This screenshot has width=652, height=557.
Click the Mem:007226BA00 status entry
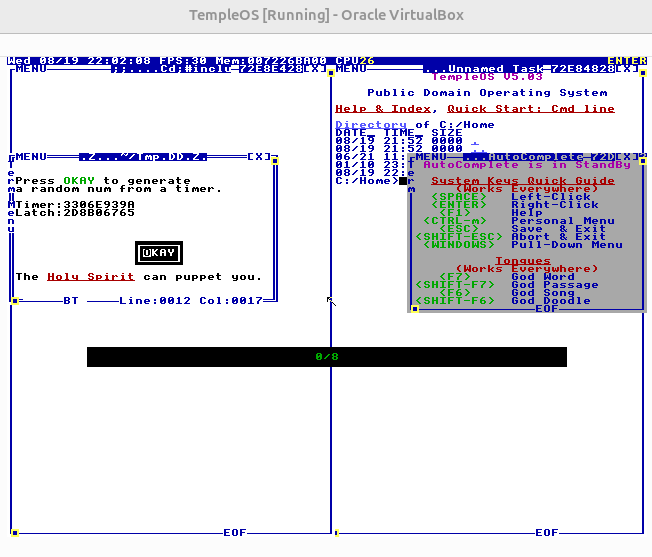[271, 61]
